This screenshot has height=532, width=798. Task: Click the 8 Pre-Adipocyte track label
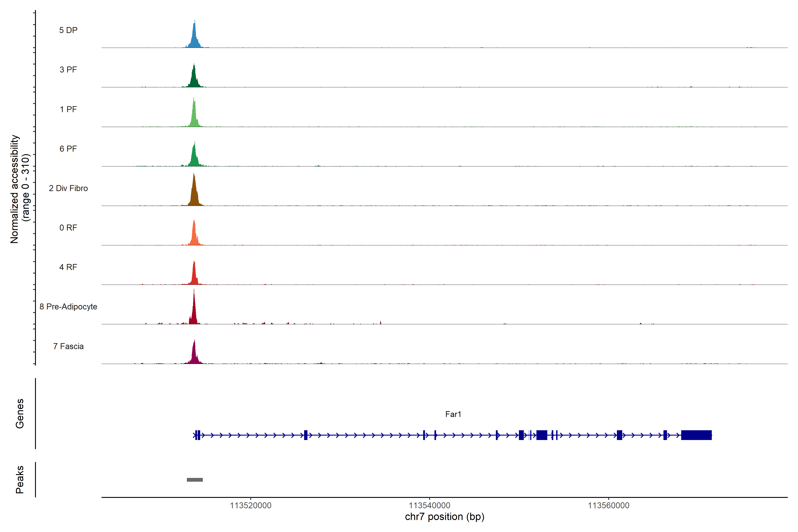coord(68,307)
